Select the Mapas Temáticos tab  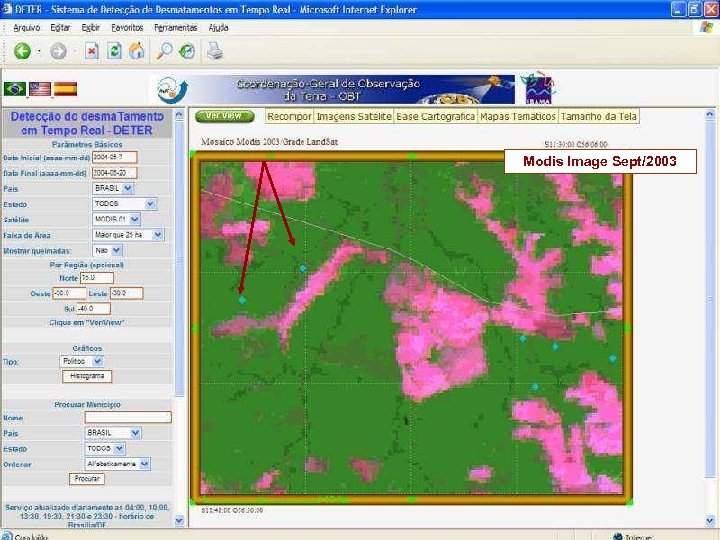[518, 117]
